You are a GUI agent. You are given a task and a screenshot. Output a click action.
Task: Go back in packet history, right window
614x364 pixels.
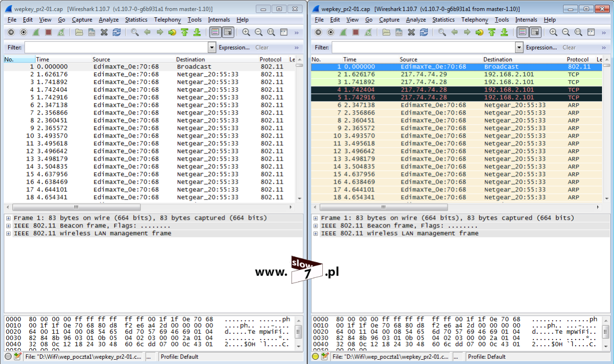coord(454,32)
